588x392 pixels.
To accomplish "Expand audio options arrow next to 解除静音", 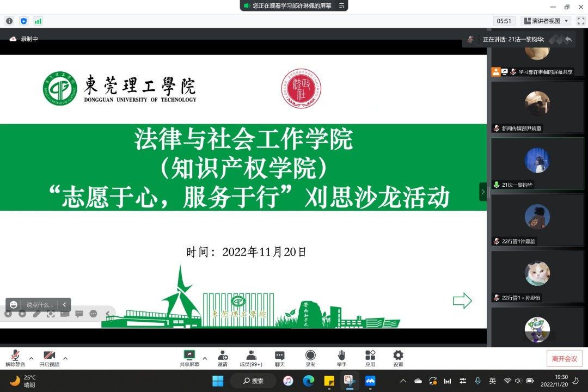I will [x=31, y=358].
